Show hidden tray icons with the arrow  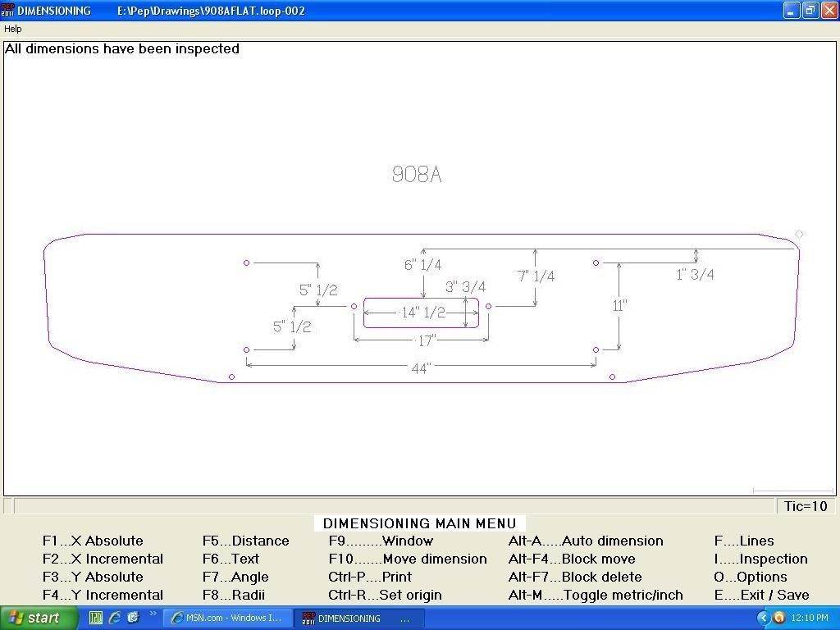(763, 619)
